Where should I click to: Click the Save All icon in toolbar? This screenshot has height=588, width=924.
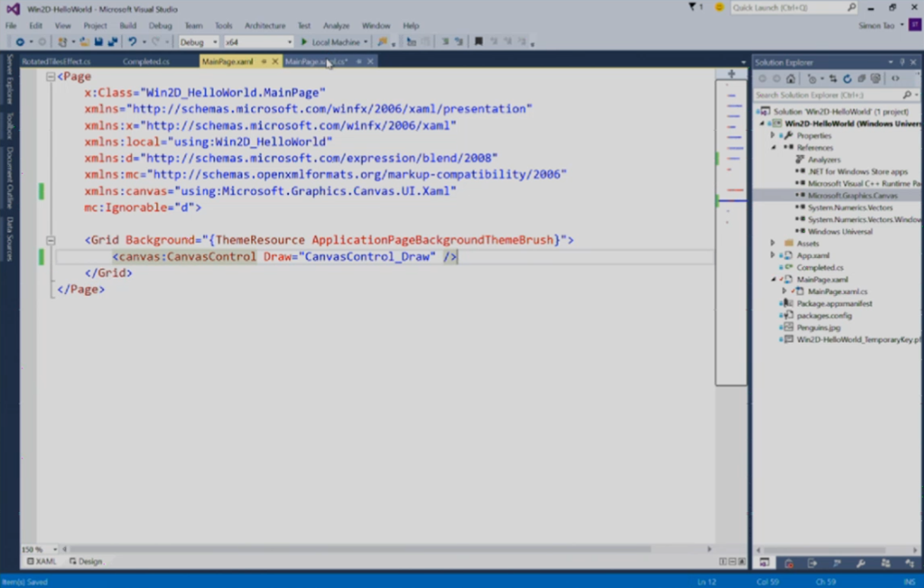pyautogui.click(x=113, y=41)
